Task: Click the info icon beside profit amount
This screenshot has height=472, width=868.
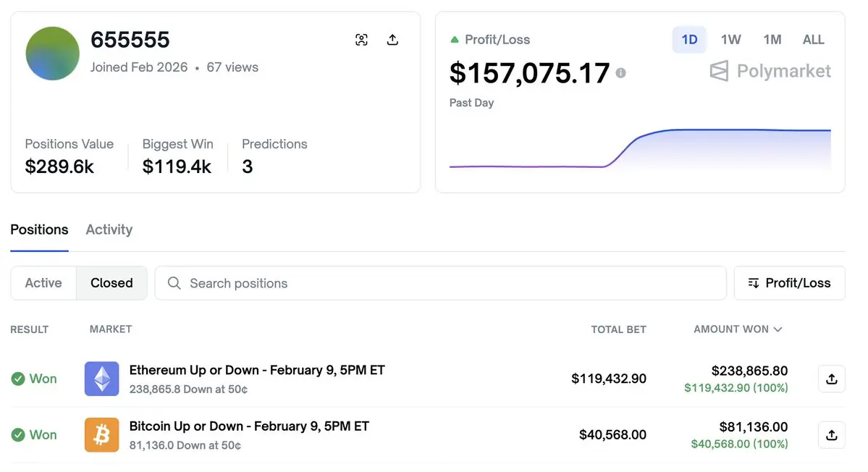Action: (620, 73)
